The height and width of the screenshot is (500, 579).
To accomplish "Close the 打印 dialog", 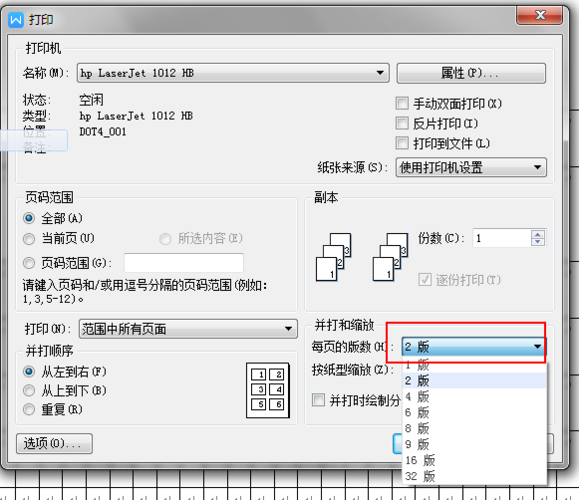I will [x=539, y=15].
